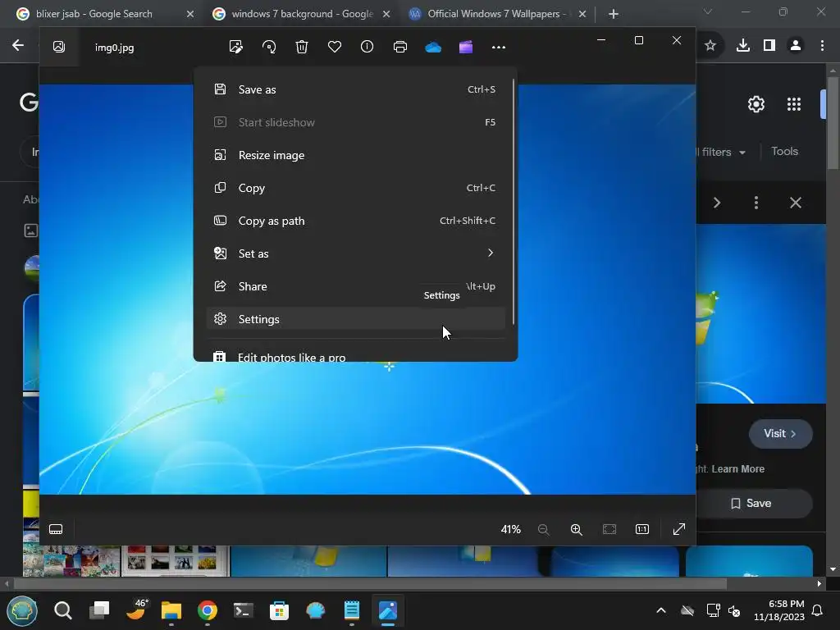
Task: Open Settings from the Photos menu
Action: click(x=355, y=319)
